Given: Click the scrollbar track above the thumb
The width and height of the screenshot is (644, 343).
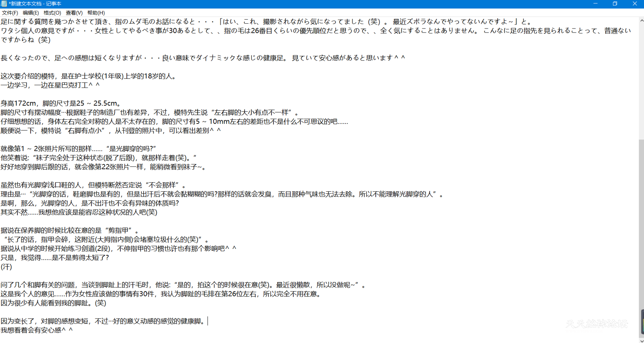Looking at the screenshot, I should [641, 82].
